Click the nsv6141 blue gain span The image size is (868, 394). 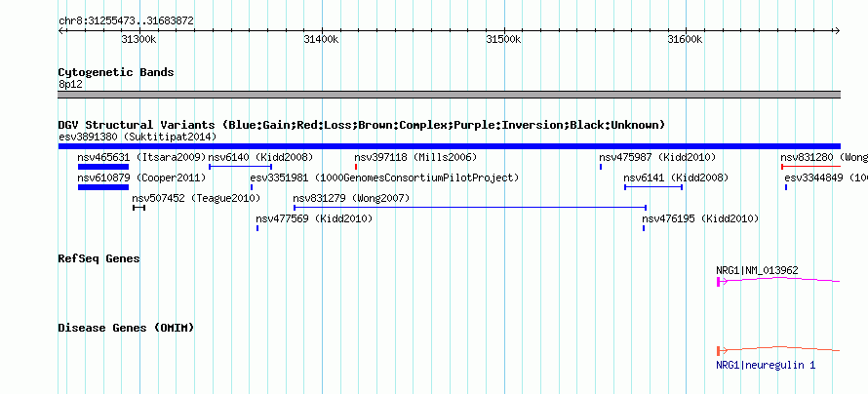point(653,187)
